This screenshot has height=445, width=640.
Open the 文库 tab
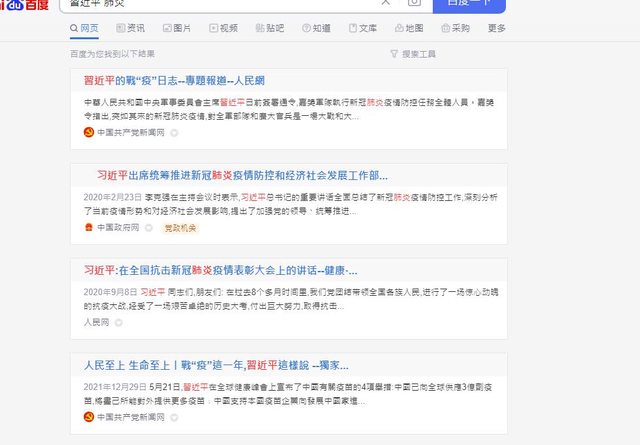click(363, 28)
